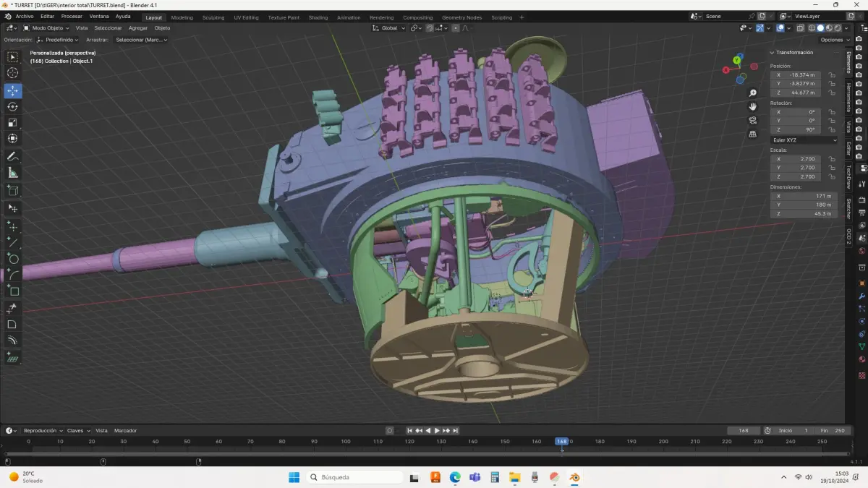Toggle snapping magnet in header
Image resolution: width=868 pixels, height=488 pixels.
click(430, 28)
